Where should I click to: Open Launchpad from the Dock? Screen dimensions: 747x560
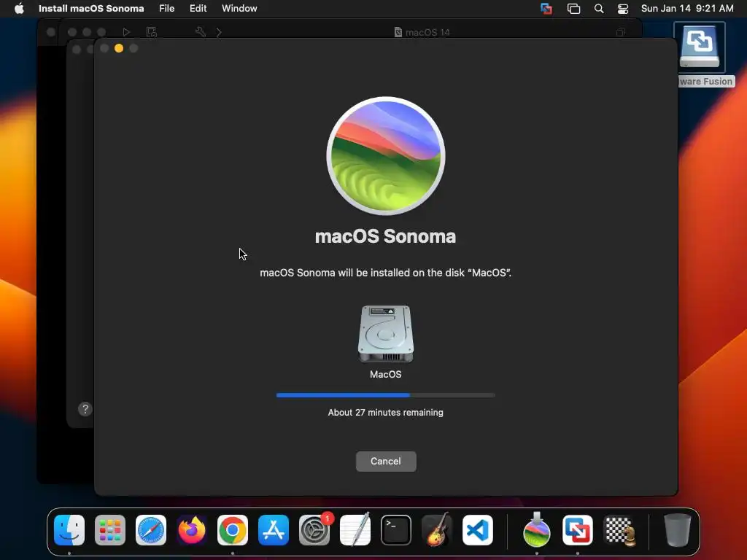(110, 530)
